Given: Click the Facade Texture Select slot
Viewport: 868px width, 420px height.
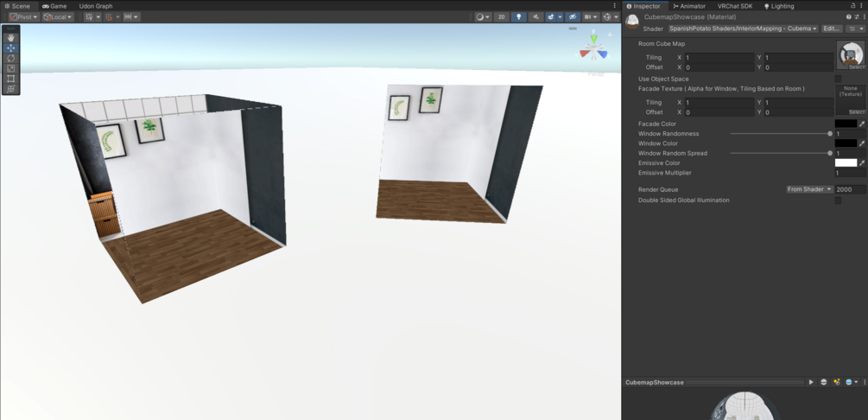Looking at the screenshot, I should pyautogui.click(x=856, y=112).
